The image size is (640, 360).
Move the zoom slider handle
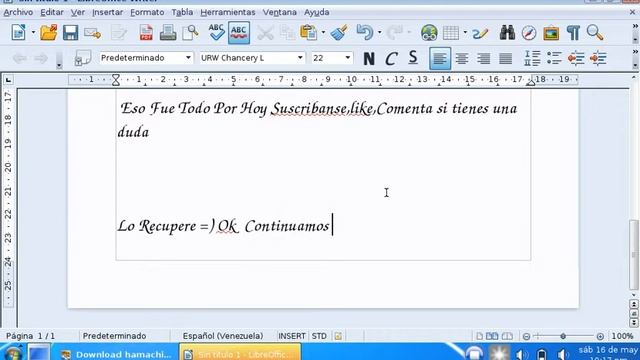click(563, 336)
